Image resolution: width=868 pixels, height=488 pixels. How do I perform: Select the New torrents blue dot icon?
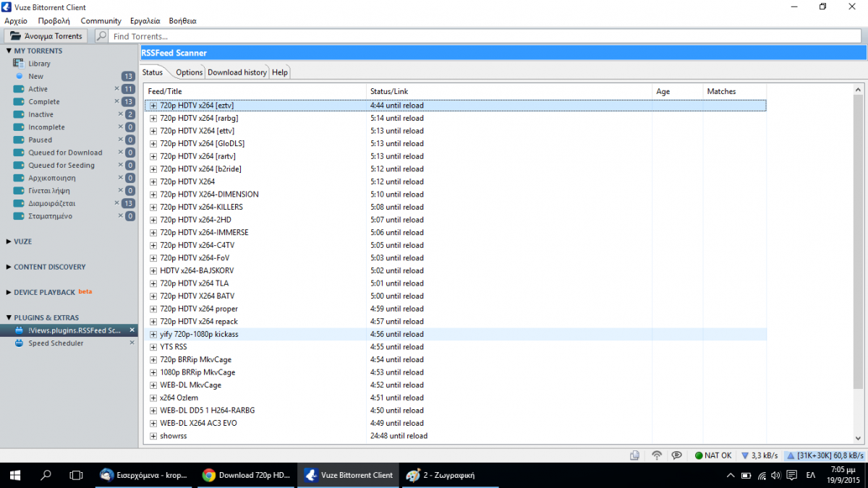coord(20,76)
